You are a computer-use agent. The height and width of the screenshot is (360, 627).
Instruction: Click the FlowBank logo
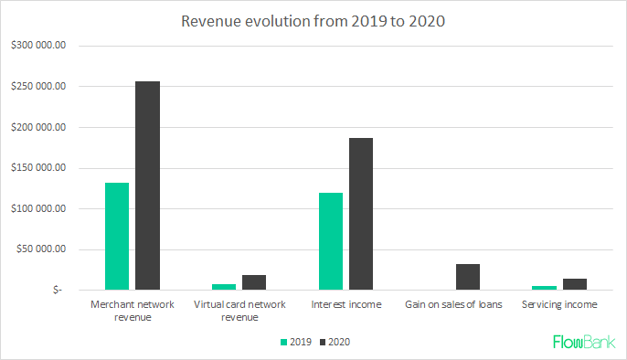[584, 342]
